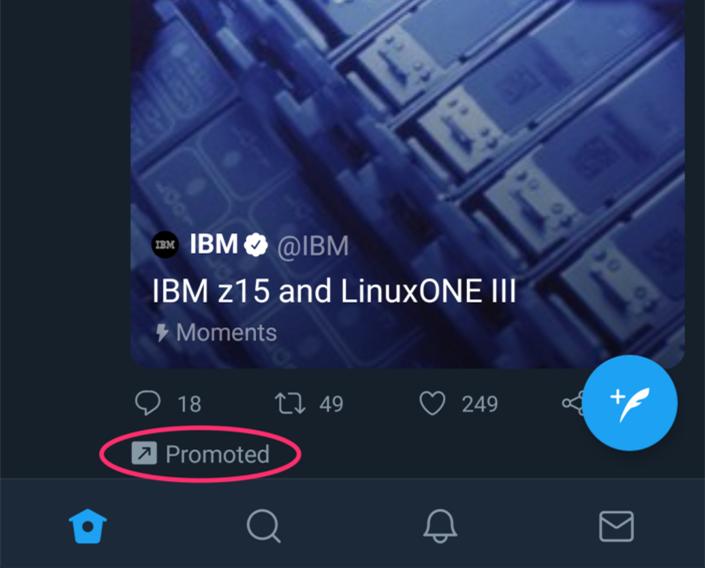Tap the IBM logo avatar
Screen dimensions: 705x568
coord(165,245)
